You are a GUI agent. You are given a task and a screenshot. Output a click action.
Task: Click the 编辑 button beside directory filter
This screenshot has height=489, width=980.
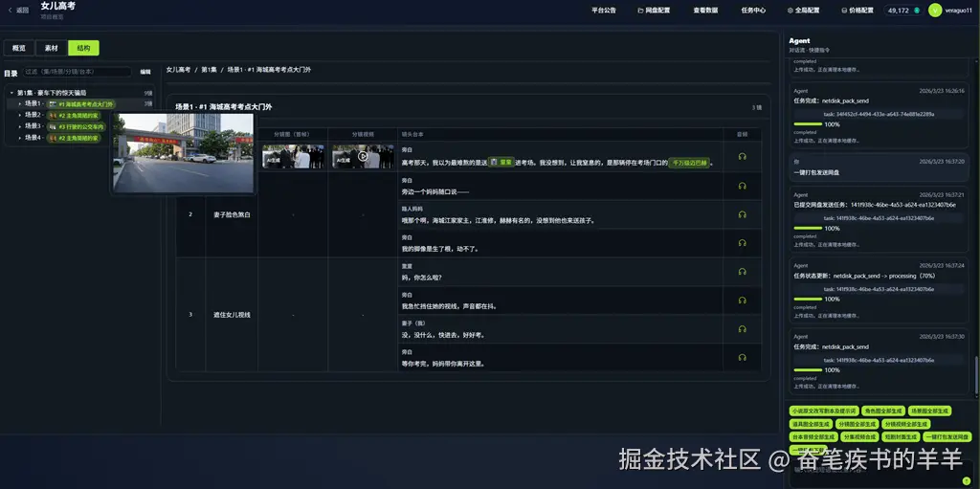coord(145,72)
